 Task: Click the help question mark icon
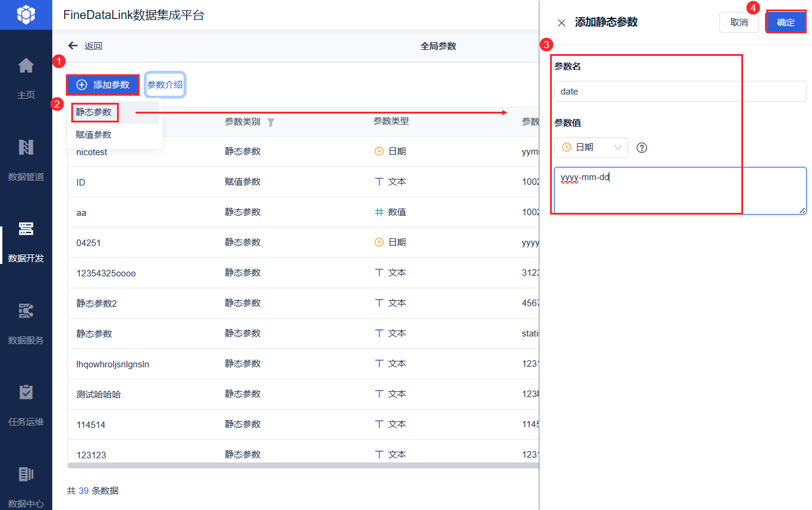pyautogui.click(x=642, y=147)
